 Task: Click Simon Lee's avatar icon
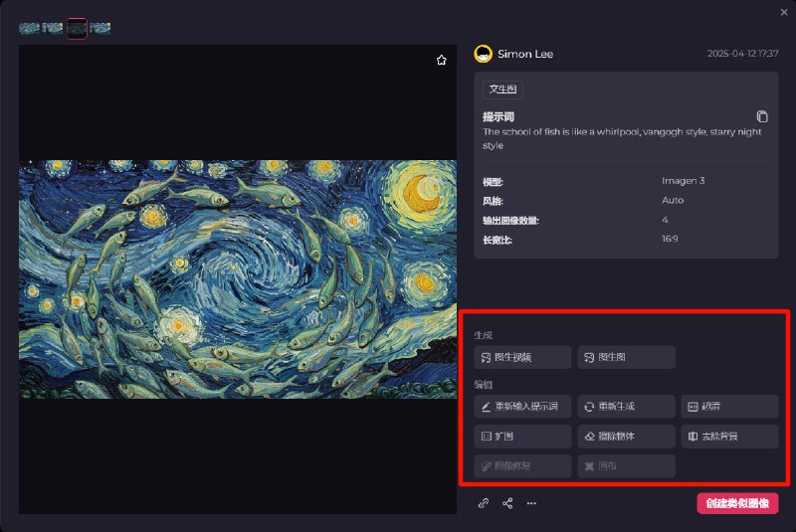(x=483, y=54)
